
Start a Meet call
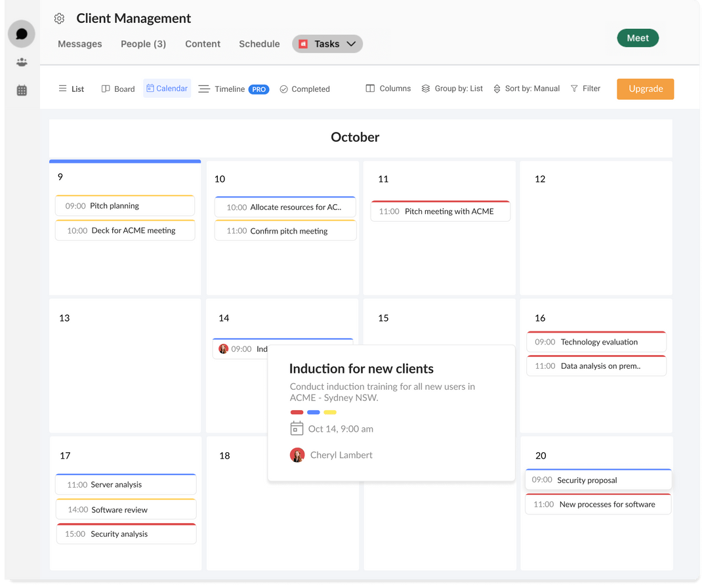[x=637, y=37]
